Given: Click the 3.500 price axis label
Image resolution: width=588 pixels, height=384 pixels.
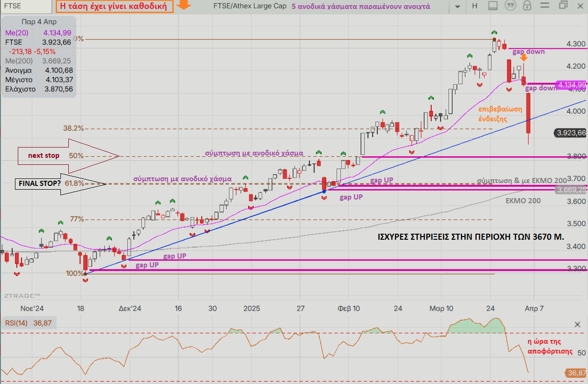Looking at the screenshot, I should (x=575, y=224).
